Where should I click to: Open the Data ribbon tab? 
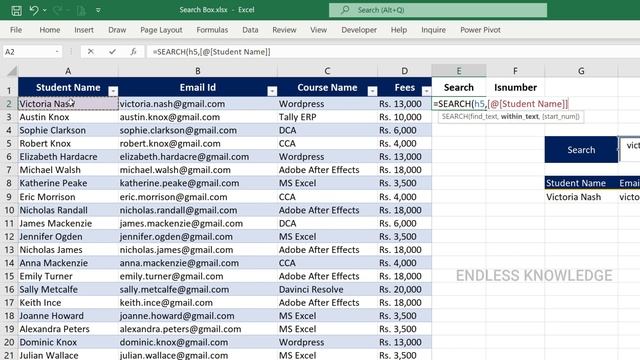[250, 30]
